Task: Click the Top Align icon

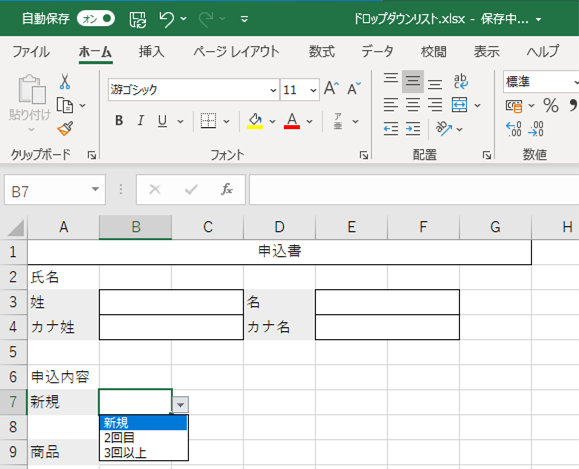Action: click(391, 78)
